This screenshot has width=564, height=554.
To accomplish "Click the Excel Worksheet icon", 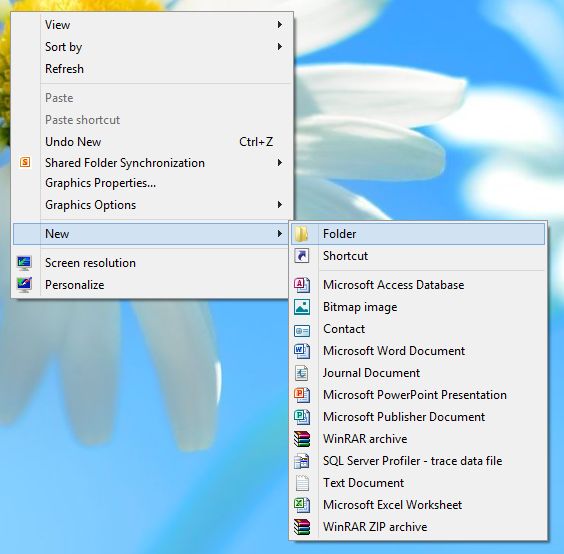I will pos(302,505).
